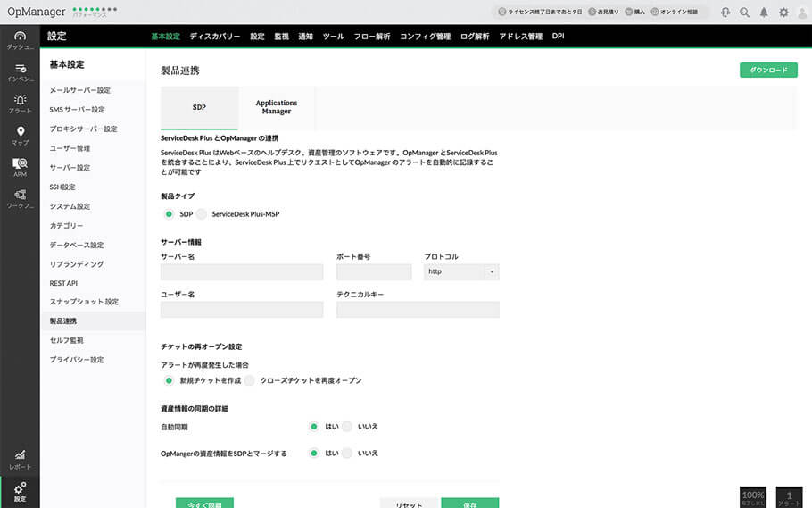Viewport: 812px width, 508px height.
Task: Open ユーザー管理 in side menu
Action: point(70,148)
